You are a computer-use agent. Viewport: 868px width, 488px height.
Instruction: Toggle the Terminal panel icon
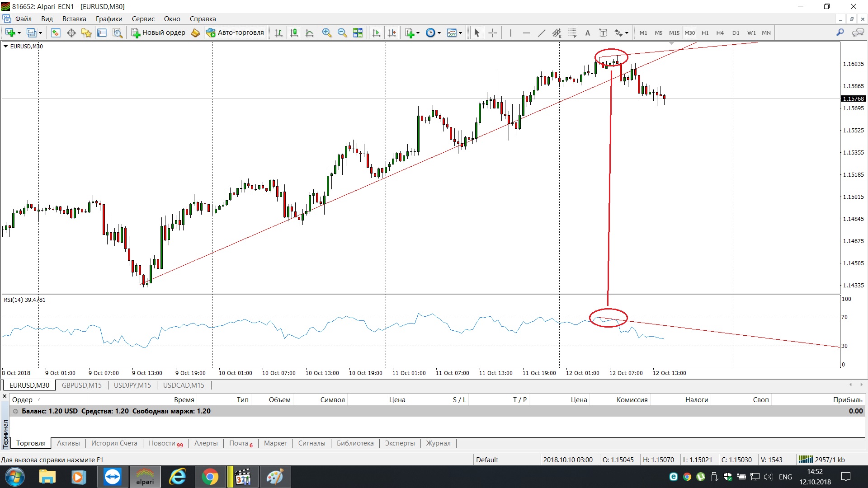(x=102, y=33)
